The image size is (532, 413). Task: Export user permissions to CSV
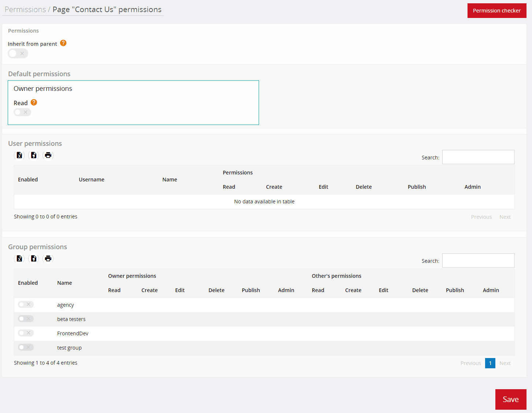33,155
